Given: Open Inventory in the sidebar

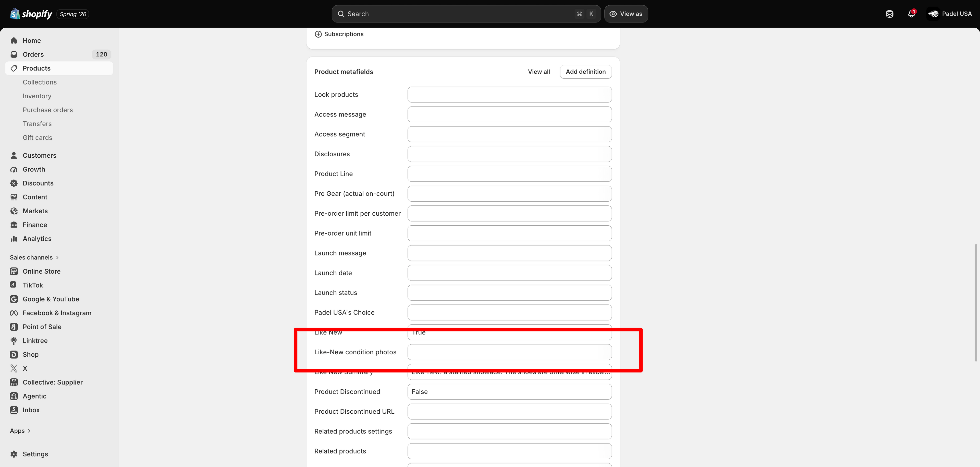Looking at the screenshot, I should tap(37, 96).
